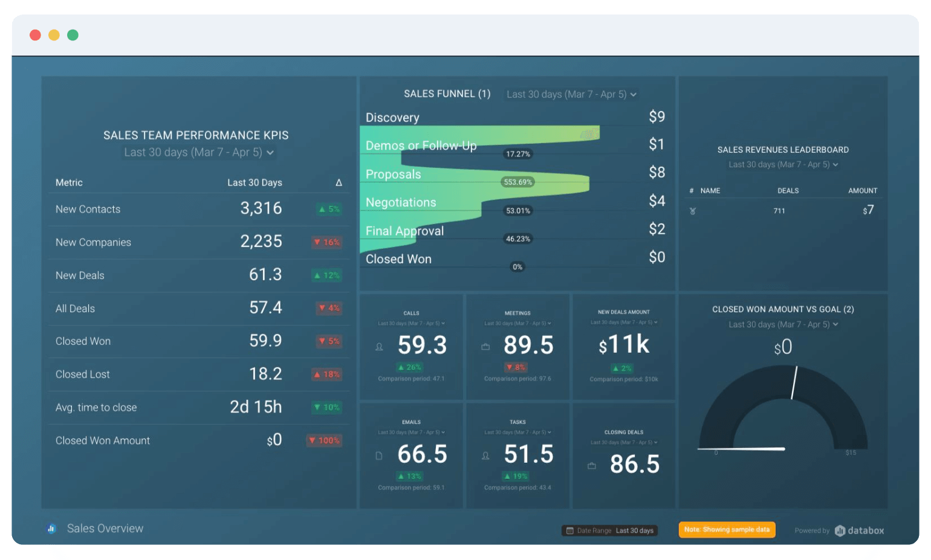The height and width of the screenshot is (560, 931).
Task: Open the Calls widget date range dropdown
Action: 411,323
